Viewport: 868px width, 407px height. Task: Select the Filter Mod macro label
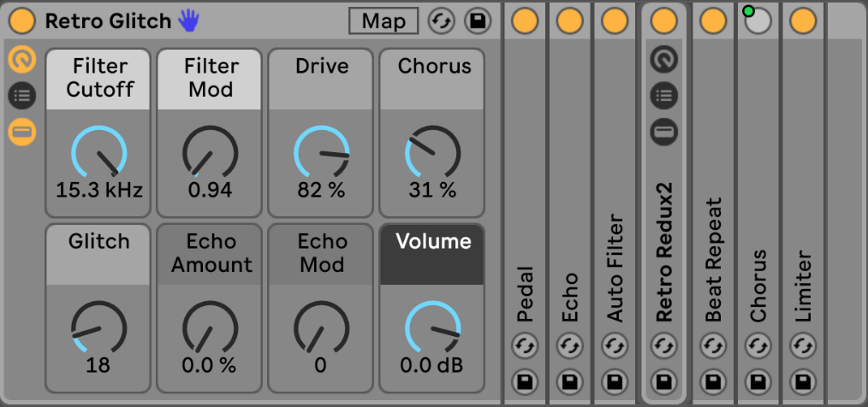point(210,79)
